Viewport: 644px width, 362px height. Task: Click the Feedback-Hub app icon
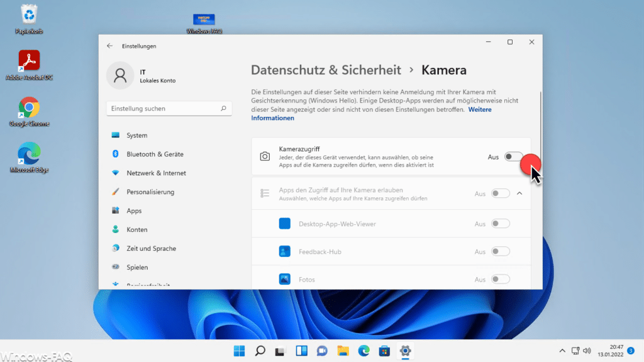pyautogui.click(x=285, y=251)
